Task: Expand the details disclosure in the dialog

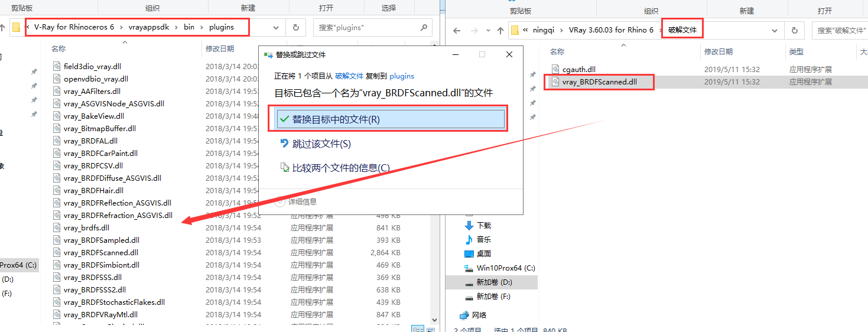Action: pyautogui.click(x=280, y=201)
